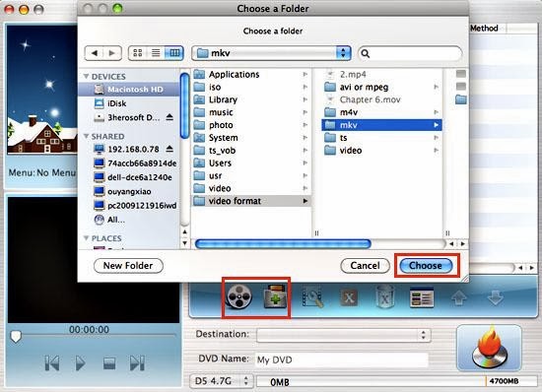542x392 pixels.
Task: Select 74accb66a8914de shared computer
Action: click(136, 163)
